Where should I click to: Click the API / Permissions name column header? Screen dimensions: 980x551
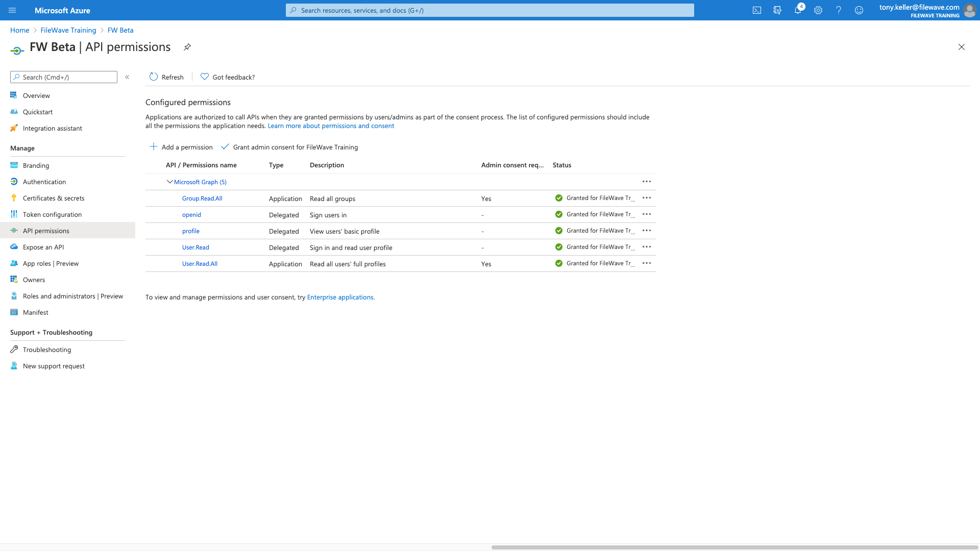click(x=201, y=165)
